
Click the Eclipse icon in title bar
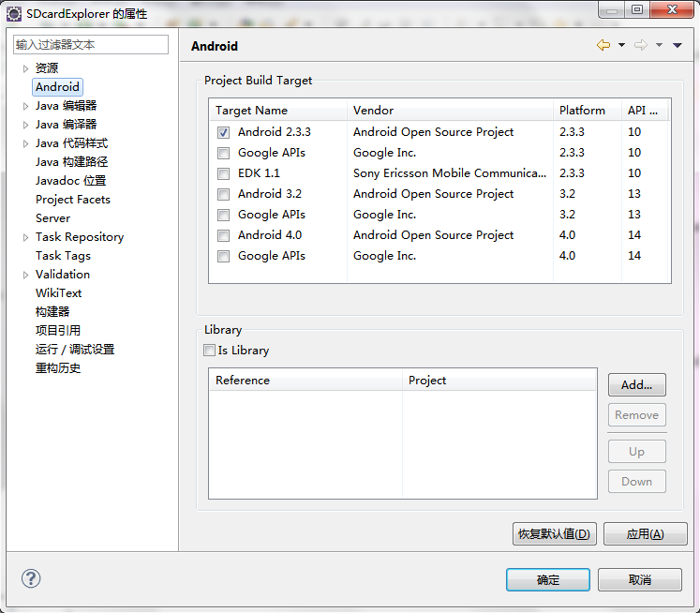coord(14,14)
